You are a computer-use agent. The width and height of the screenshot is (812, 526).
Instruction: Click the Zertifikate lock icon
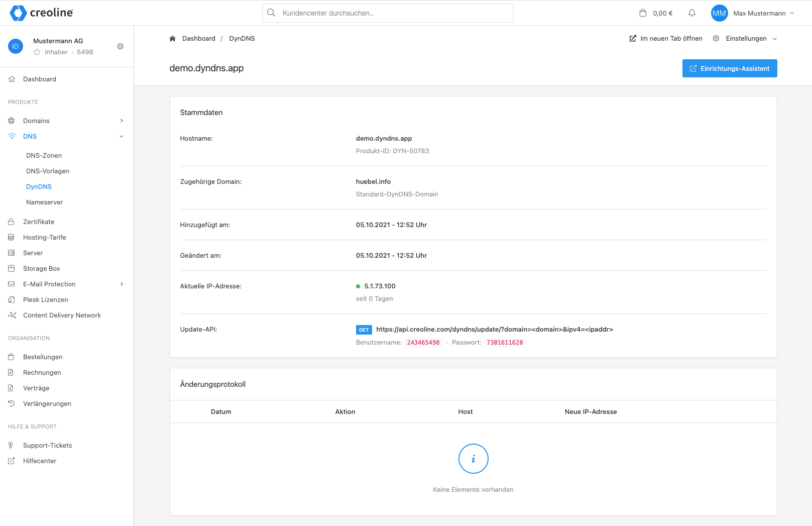11,222
